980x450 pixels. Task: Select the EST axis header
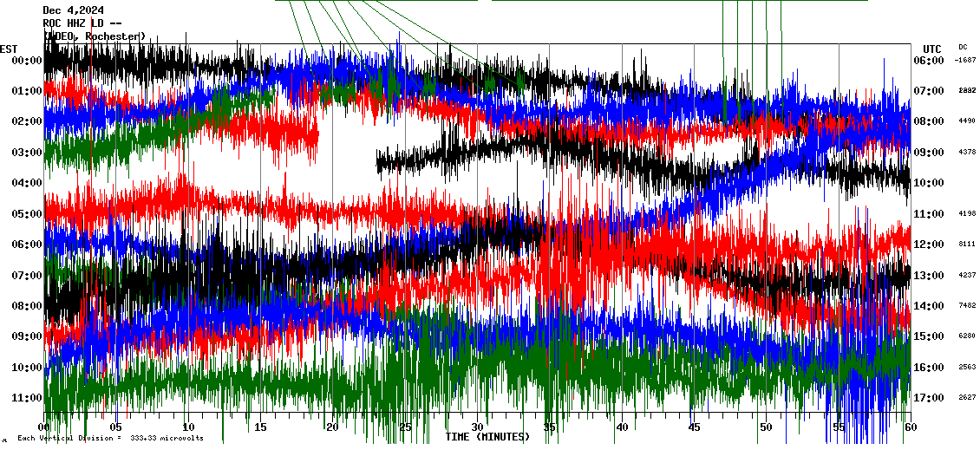coord(10,49)
